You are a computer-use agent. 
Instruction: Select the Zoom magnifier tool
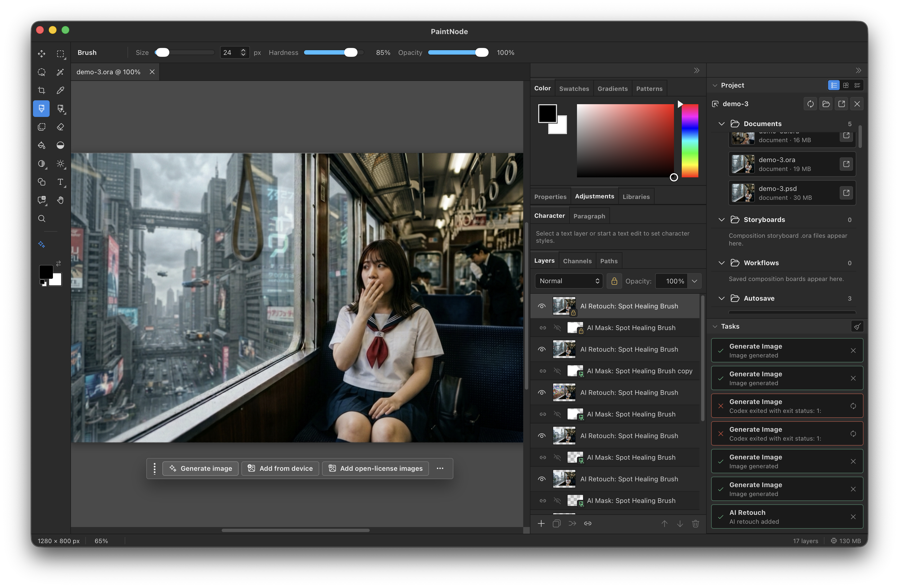tap(42, 219)
